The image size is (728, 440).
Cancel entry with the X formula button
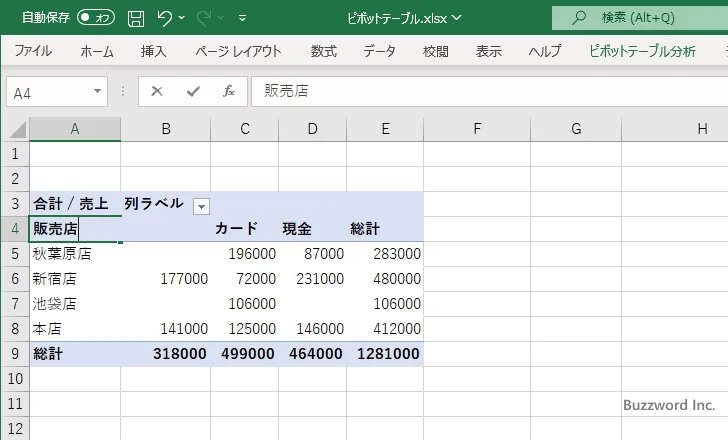[x=157, y=91]
